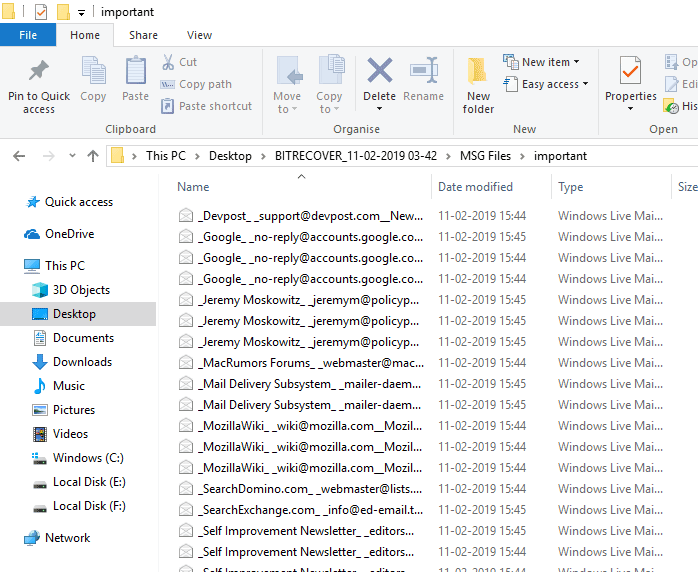The width and height of the screenshot is (698, 572).
Task: Click the red Delete X icon
Action: [380, 70]
